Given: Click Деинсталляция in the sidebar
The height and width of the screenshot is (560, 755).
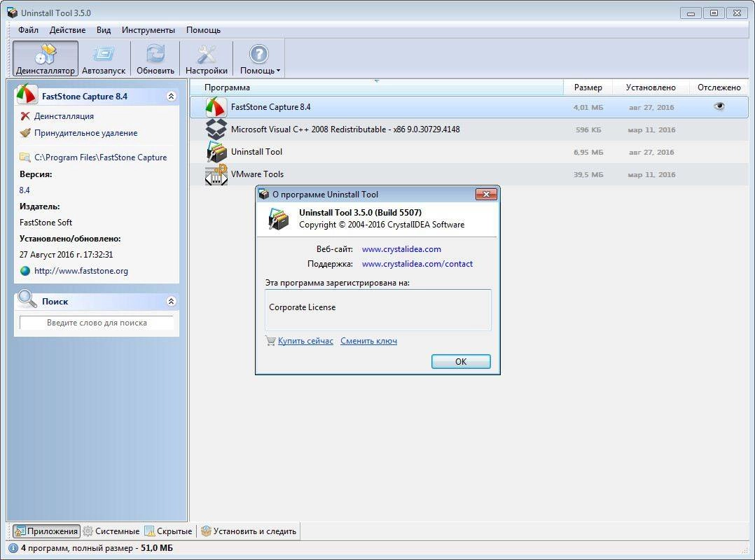Looking at the screenshot, I should 64,116.
